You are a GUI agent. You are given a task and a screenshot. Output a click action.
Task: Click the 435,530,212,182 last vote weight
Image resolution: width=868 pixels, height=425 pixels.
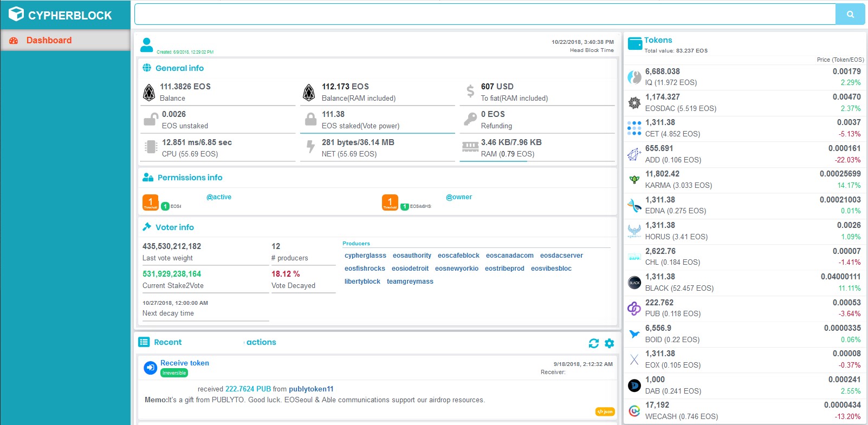172,246
